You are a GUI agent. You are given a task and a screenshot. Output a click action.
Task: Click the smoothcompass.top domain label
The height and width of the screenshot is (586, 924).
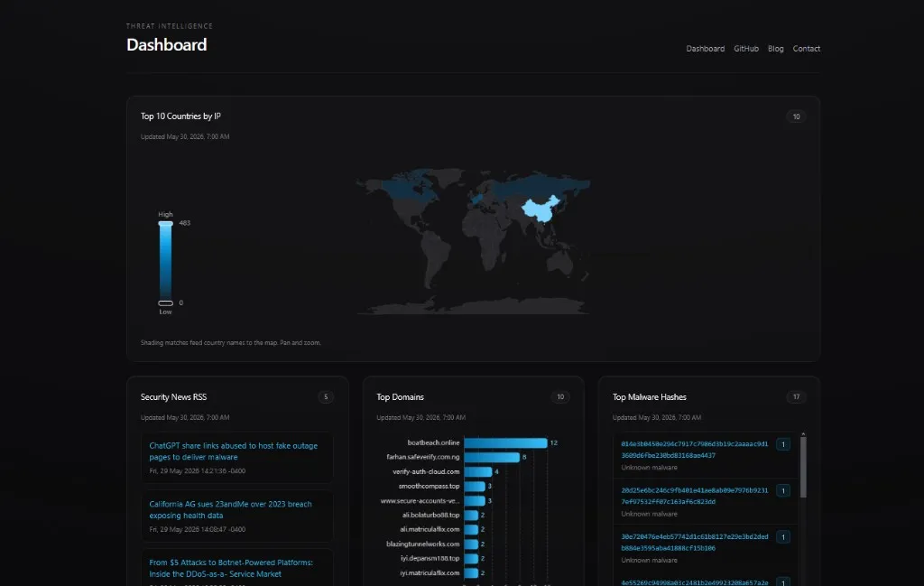[x=429, y=486]
